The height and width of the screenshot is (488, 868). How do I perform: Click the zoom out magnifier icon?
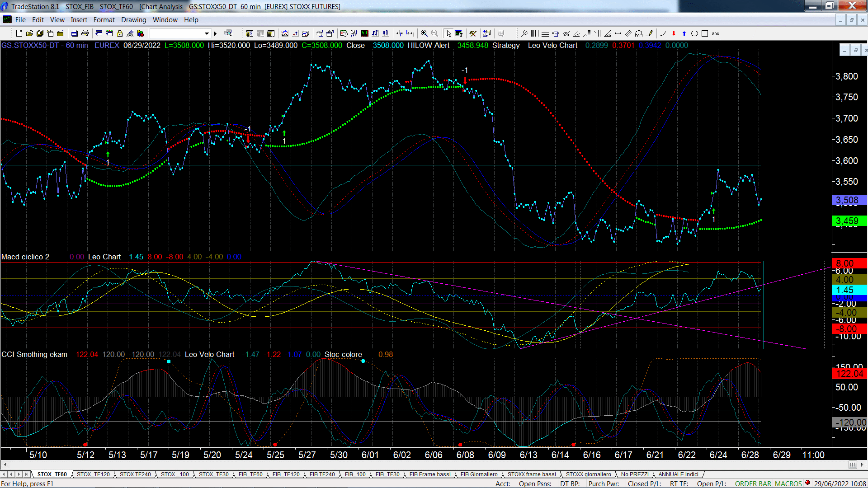434,33
